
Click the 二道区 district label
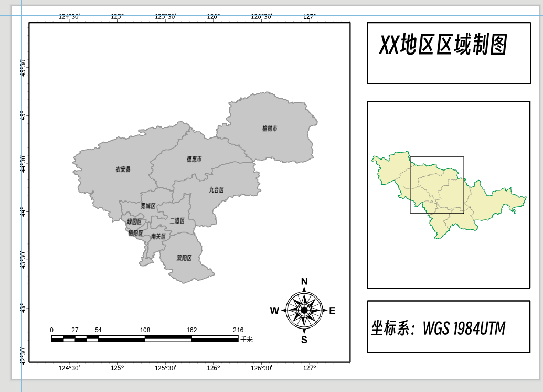pos(177,220)
